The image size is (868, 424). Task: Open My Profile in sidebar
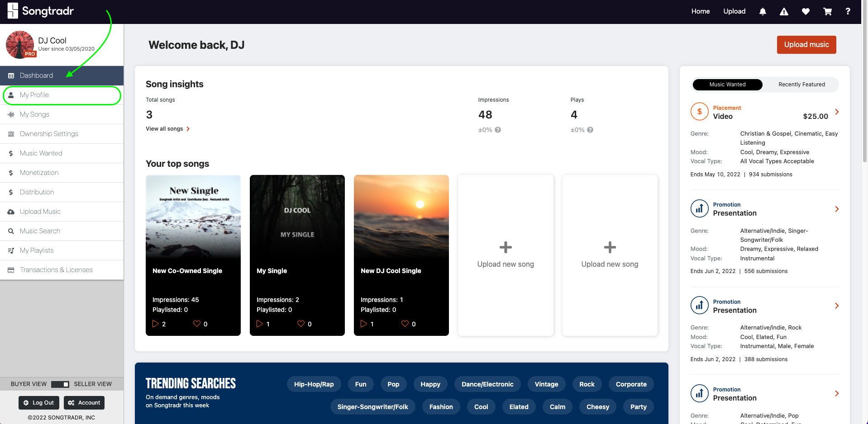point(62,95)
